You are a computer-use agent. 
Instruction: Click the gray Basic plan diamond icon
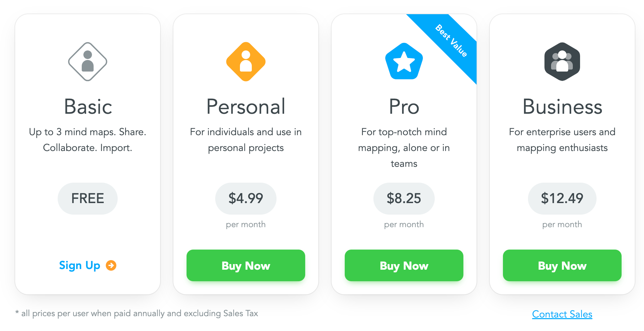click(x=88, y=62)
